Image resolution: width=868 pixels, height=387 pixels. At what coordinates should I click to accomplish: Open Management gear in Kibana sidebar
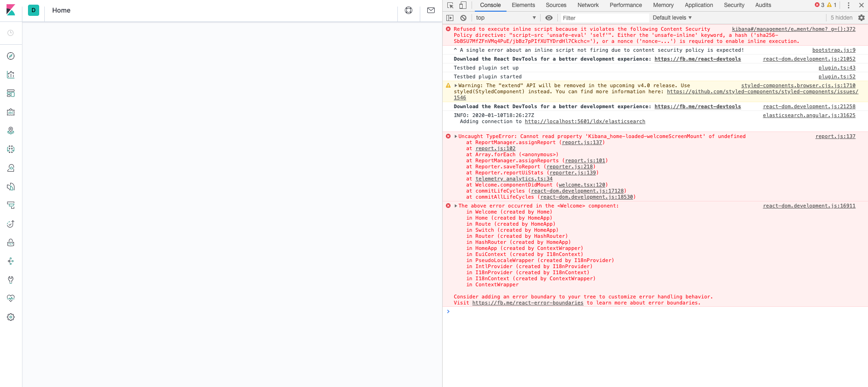[x=11, y=317]
